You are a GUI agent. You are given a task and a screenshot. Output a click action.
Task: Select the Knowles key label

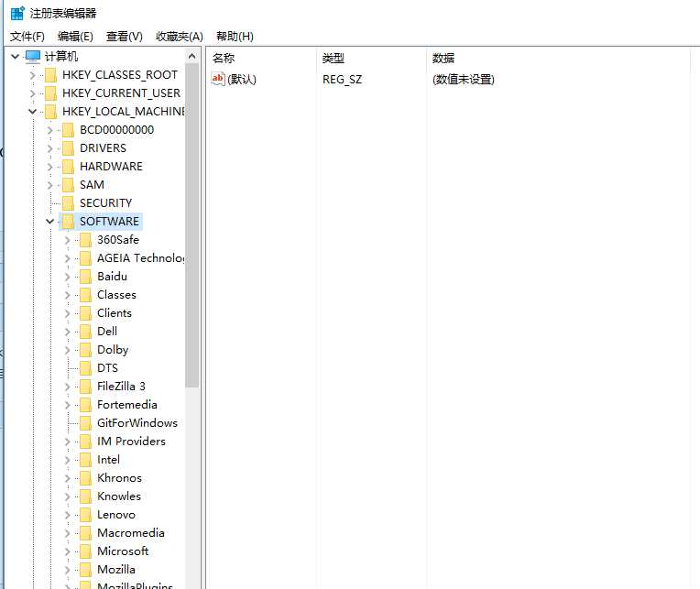coord(119,496)
